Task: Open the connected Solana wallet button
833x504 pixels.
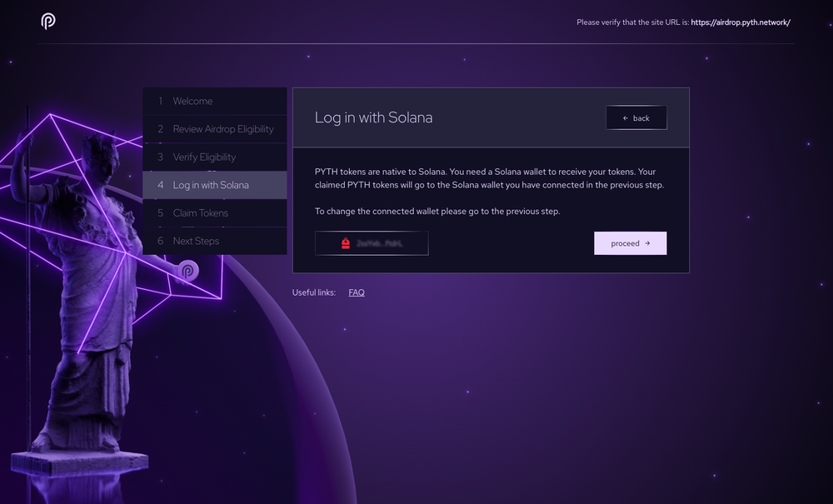Action: tap(372, 243)
